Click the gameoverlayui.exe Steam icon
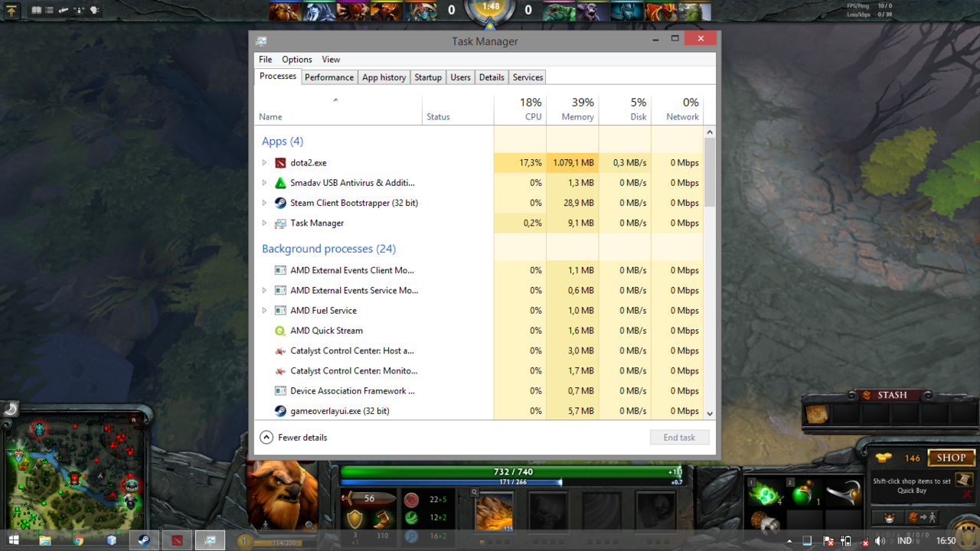This screenshot has height=551, width=980. pos(280,411)
